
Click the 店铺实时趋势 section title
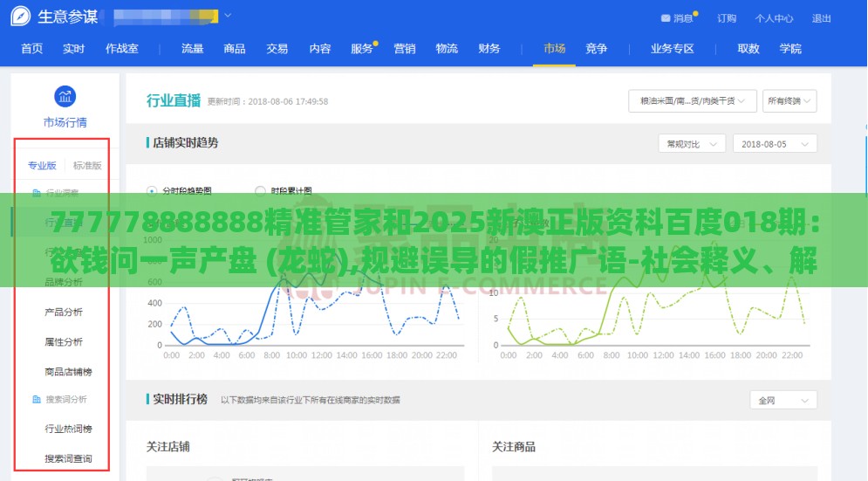click(x=186, y=143)
